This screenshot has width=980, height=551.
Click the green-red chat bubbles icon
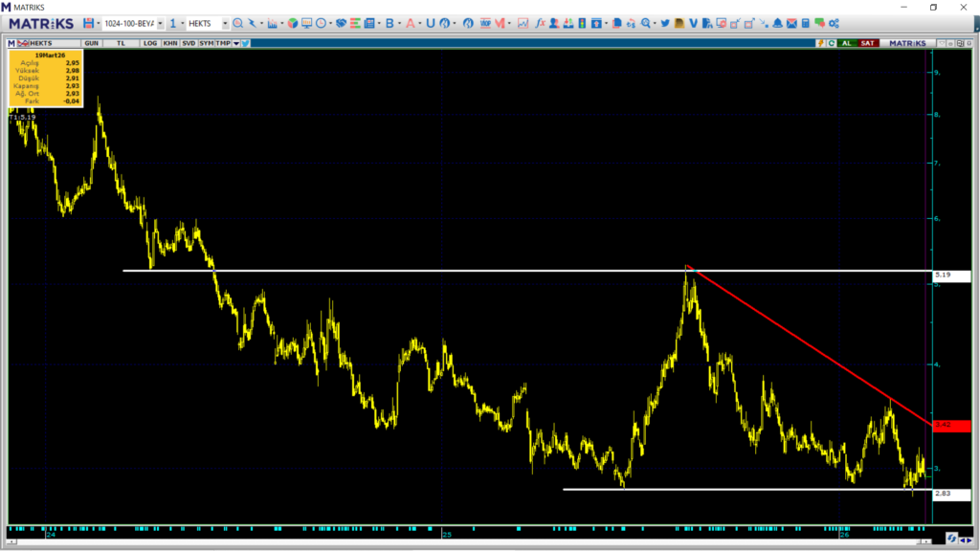tap(819, 23)
